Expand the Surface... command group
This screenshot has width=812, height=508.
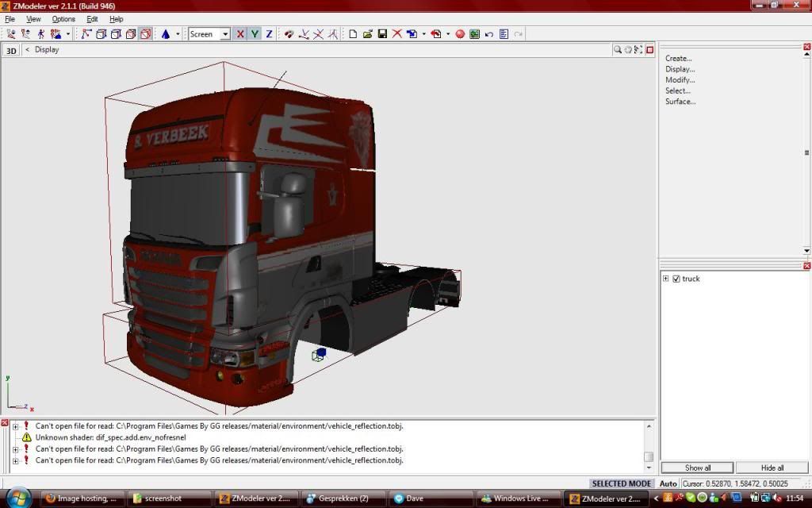click(680, 102)
